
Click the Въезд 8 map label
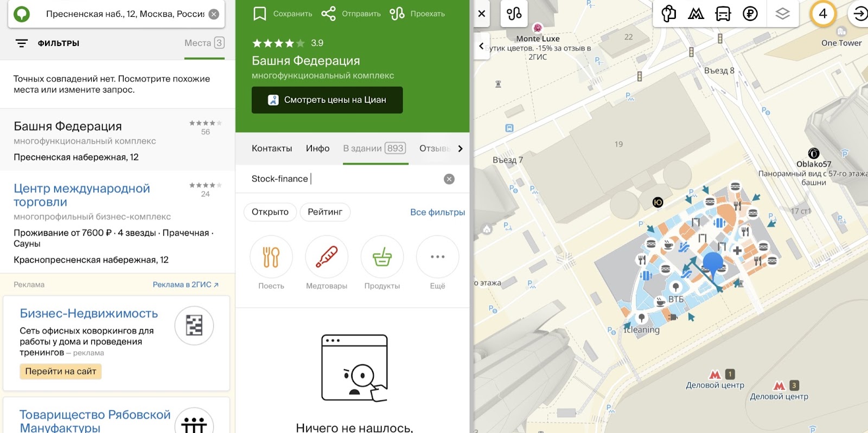(719, 70)
